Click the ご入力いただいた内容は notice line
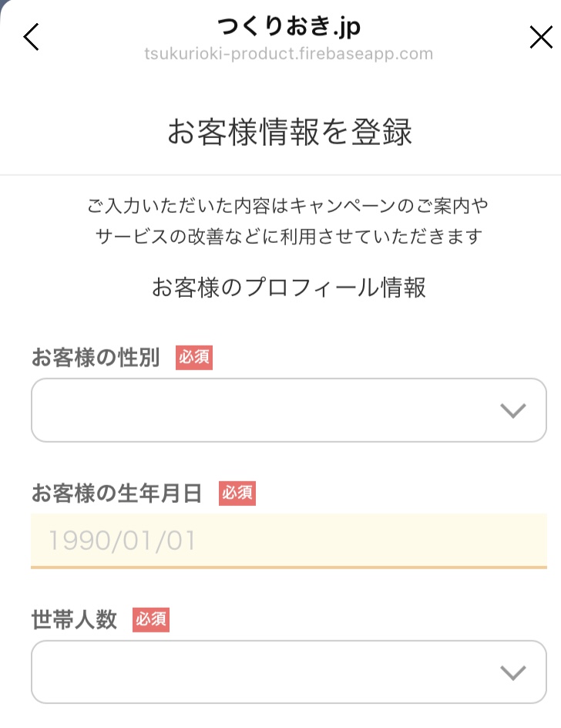The image size is (561, 728). click(x=287, y=206)
